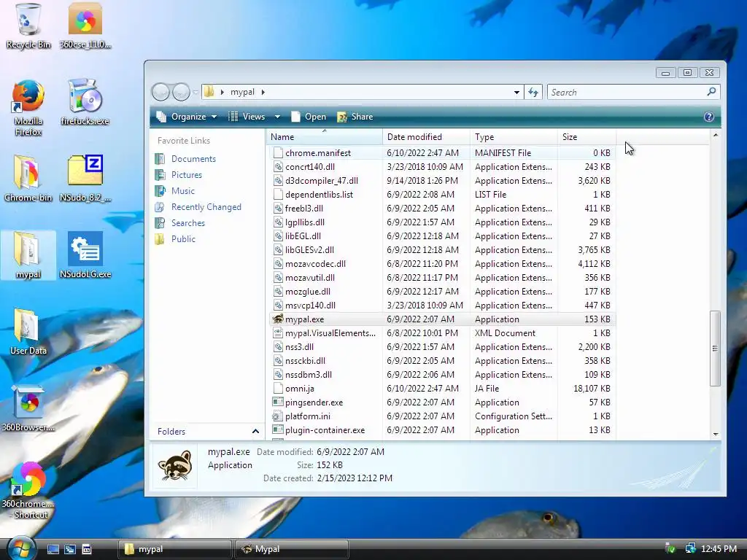Open the Public favorite link
Image resolution: width=747 pixels, height=560 pixels.
pos(183,239)
